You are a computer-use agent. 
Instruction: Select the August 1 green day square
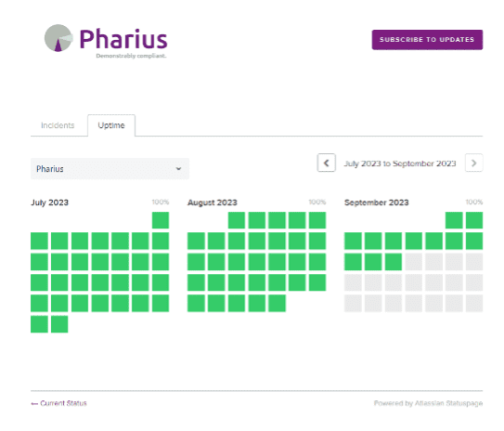[237, 220]
